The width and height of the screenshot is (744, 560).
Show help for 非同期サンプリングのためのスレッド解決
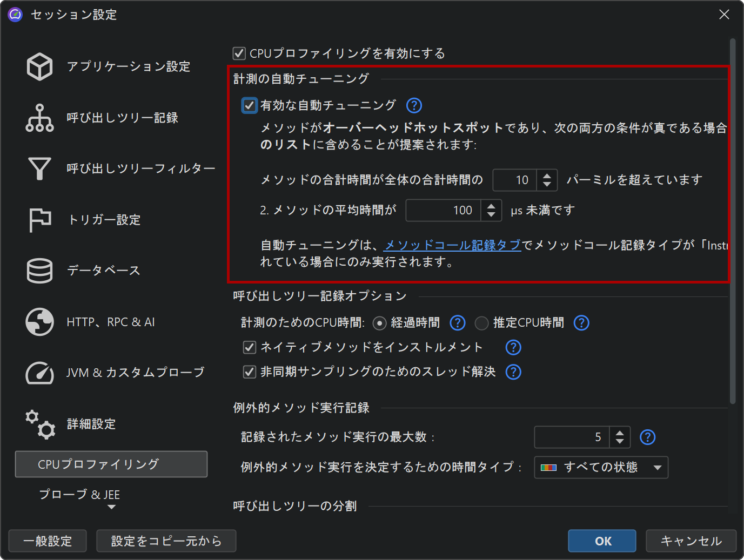(513, 372)
